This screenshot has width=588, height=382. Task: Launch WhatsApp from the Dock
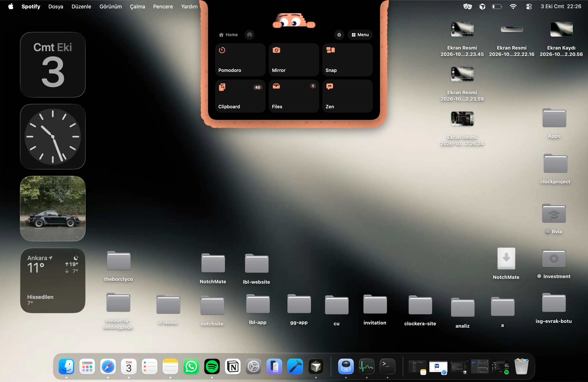191,366
